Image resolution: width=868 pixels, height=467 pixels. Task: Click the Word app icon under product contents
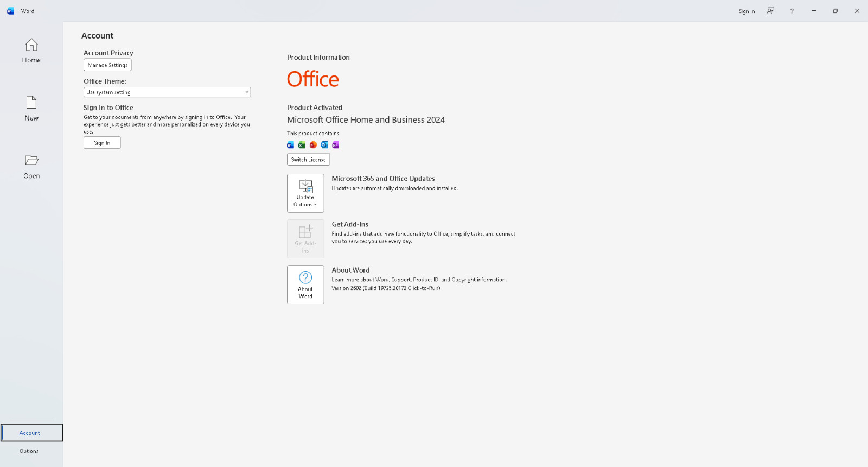coord(291,145)
